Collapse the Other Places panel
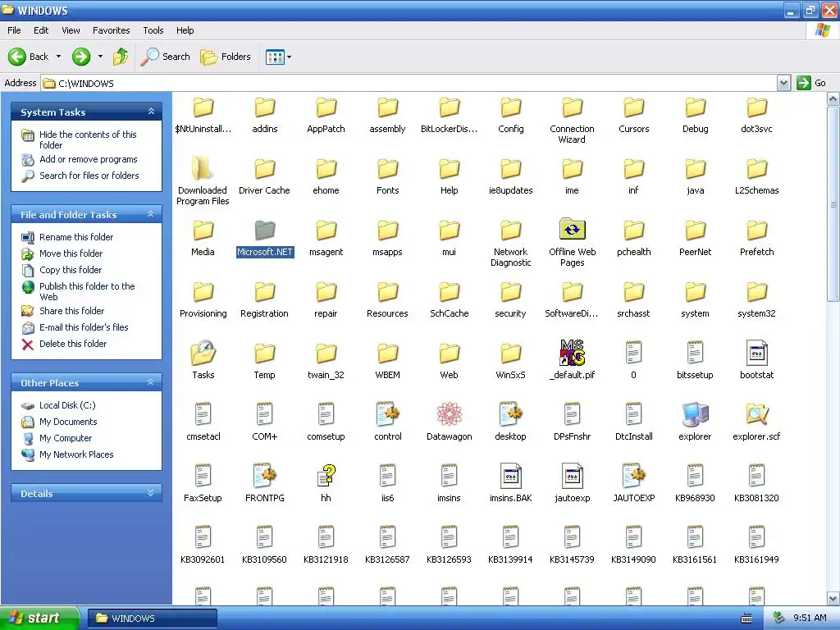The height and width of the screenshot is (630, 840). coord(151,382)
